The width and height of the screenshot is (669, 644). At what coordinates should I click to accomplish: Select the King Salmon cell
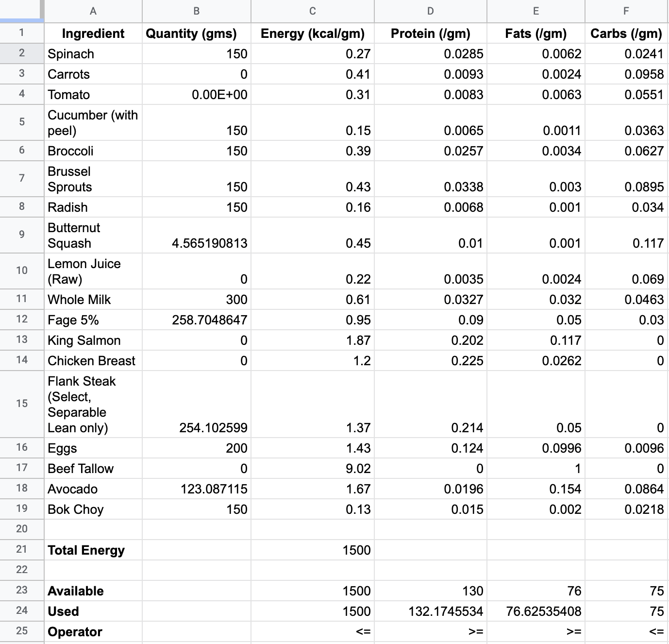[x=93, y=340]
